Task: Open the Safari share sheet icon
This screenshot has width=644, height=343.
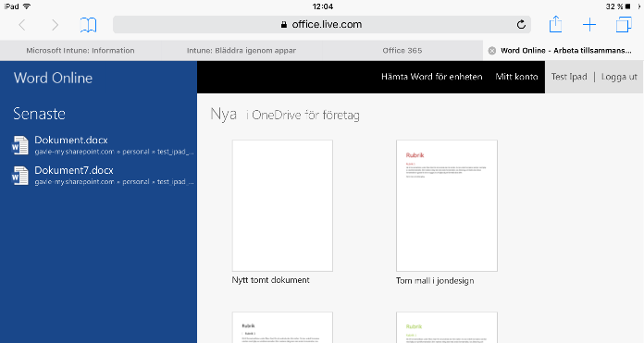Action: (555, 24)
